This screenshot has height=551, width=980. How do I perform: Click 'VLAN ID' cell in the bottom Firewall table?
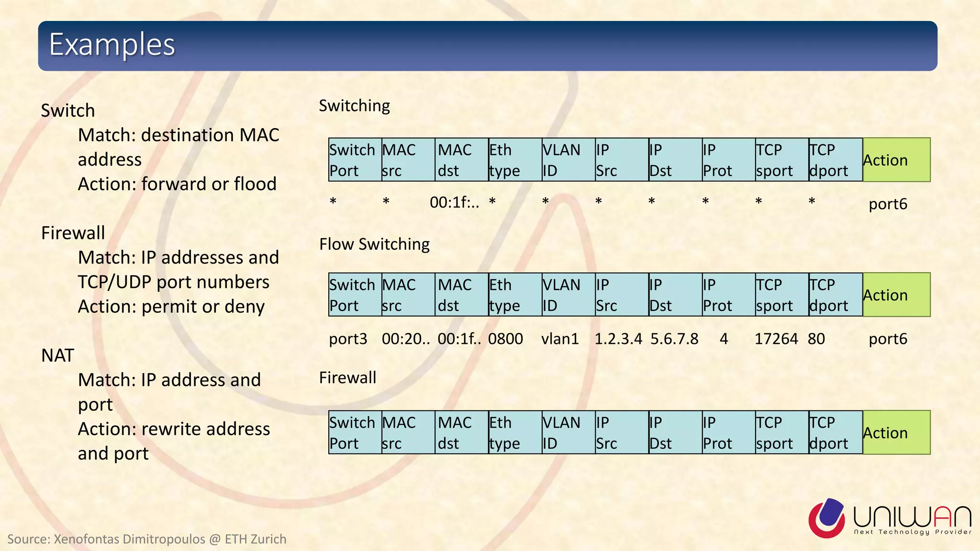coord(568,432)
